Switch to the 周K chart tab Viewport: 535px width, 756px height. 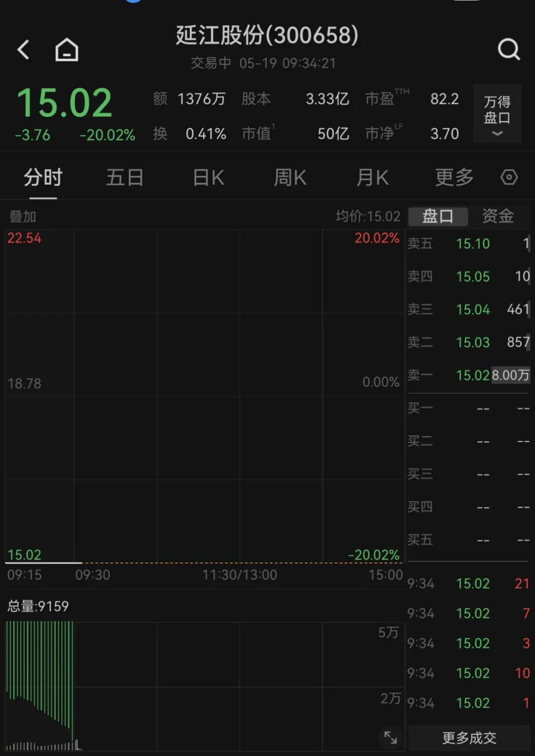coord(290,177)
